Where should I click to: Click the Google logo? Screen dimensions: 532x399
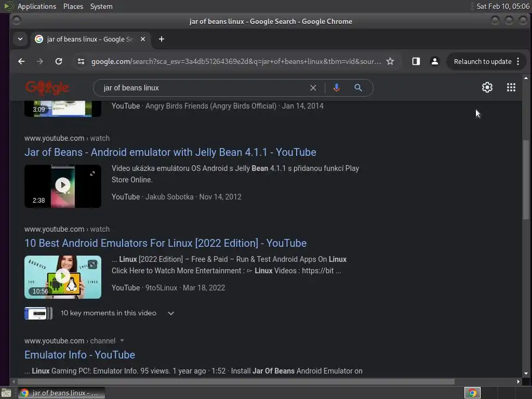(x=47, y=88)
